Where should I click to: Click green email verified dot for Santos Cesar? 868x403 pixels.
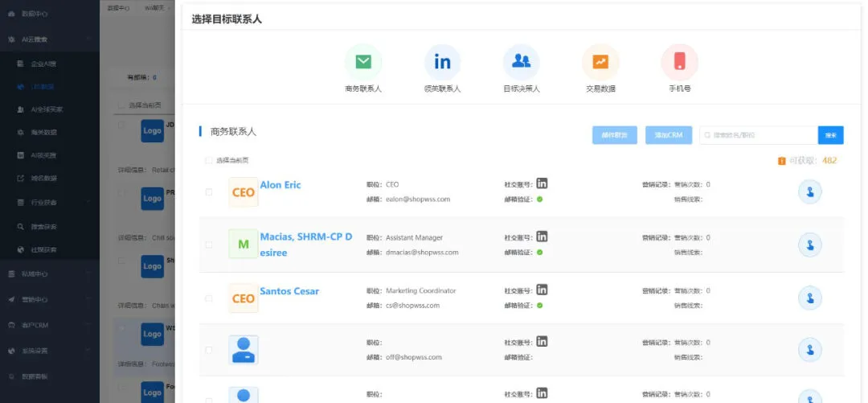click(540, 306)
